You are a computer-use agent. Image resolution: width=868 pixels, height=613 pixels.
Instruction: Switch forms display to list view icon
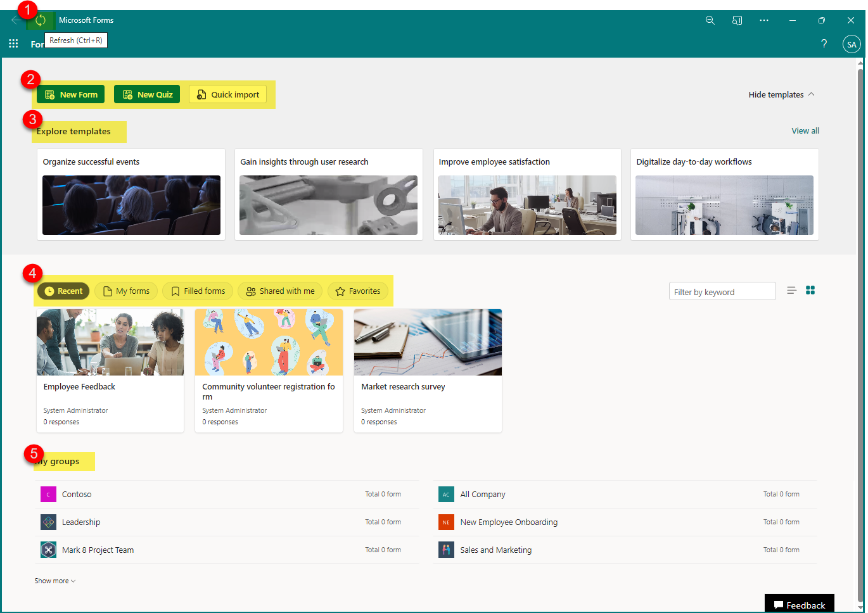[x=791, y=290]
